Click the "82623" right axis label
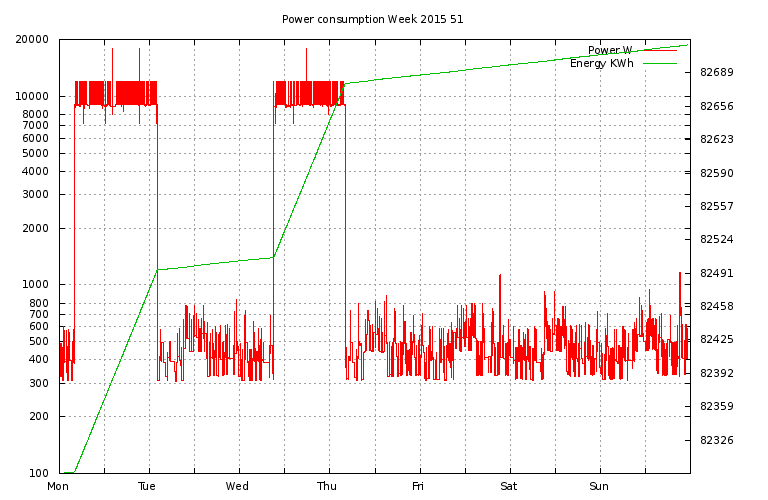Image resolution: width=768 pixels, height=500 pixels. [x=717, y=140]
